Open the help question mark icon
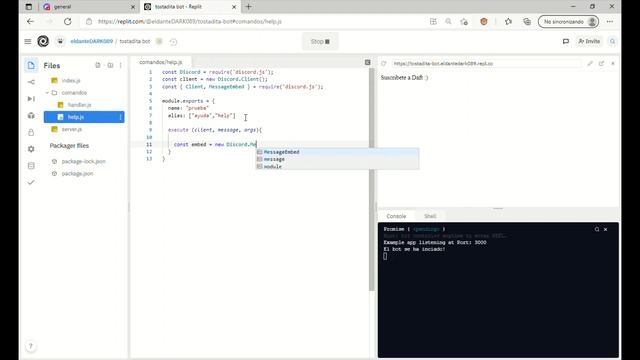 click(31, 347)
